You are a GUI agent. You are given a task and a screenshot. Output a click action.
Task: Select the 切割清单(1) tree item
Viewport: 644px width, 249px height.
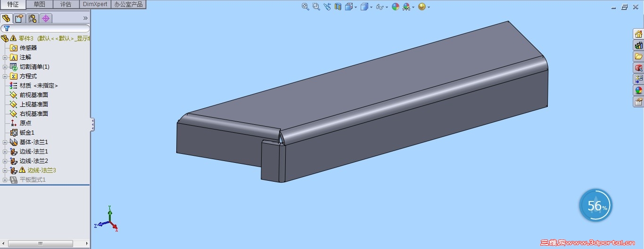(30, 66)
